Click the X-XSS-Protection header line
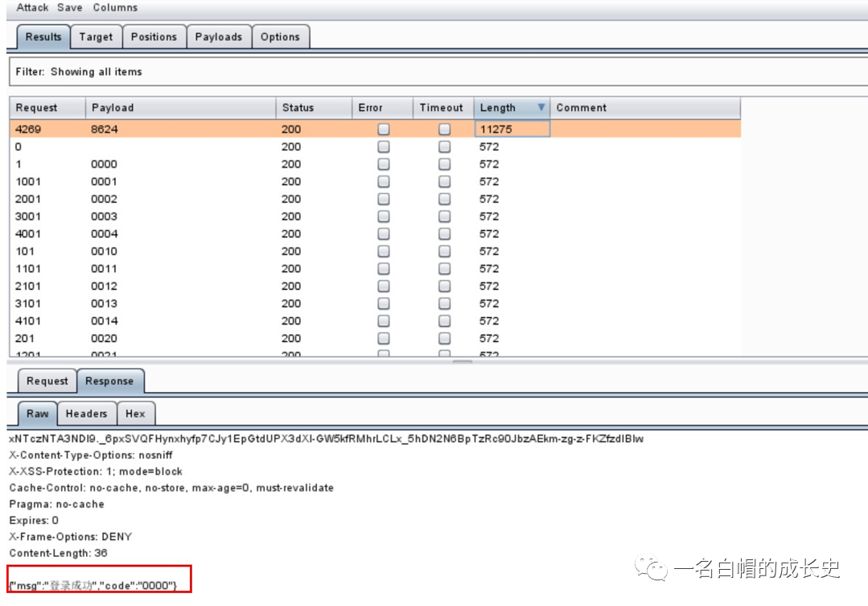 (x=95, y=472)
